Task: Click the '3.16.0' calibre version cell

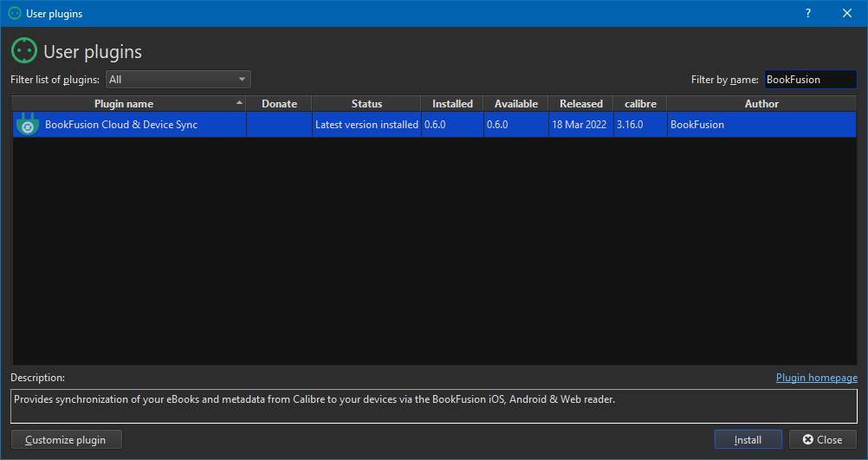Action: click(640, 125)
